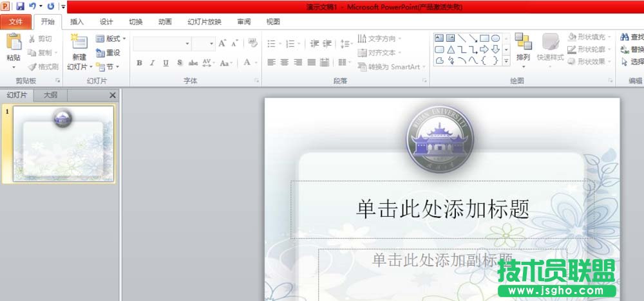Open the Section (节) dropdown
This screenshot has width=644, height=301.
click(x=108, y=66)
